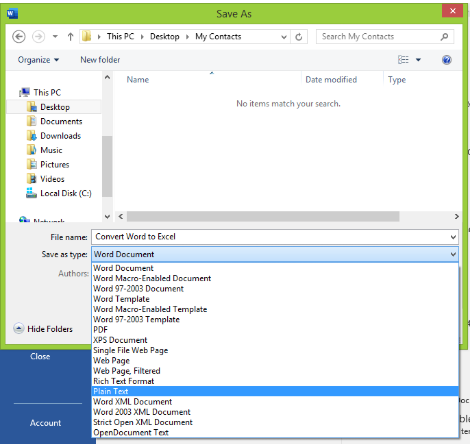The height and width of the screenshot is (445, 470).
Task: Click the Word icon in the title bar
Action: coord(12,14)
